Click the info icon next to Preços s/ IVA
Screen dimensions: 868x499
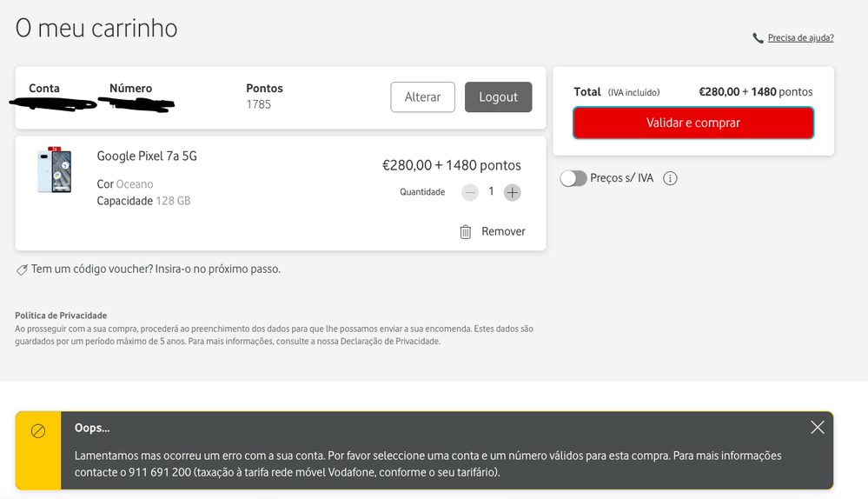(670, 178)
